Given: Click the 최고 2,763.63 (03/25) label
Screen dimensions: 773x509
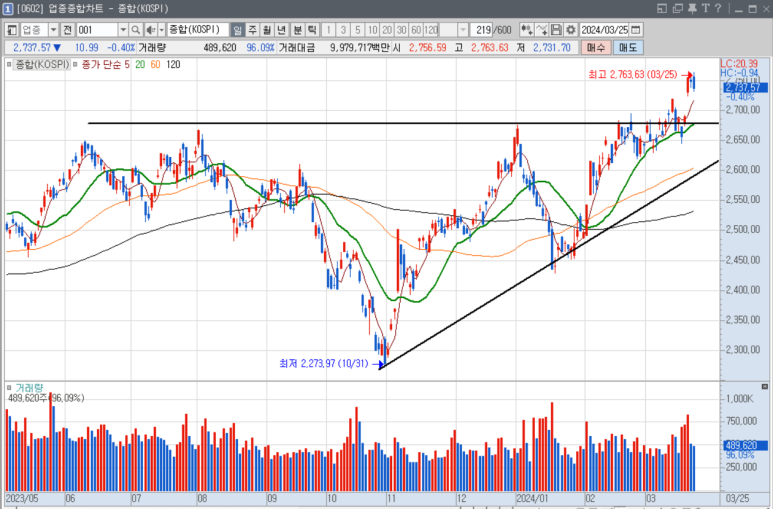Looking at the screenshot, I should (632, 74).
